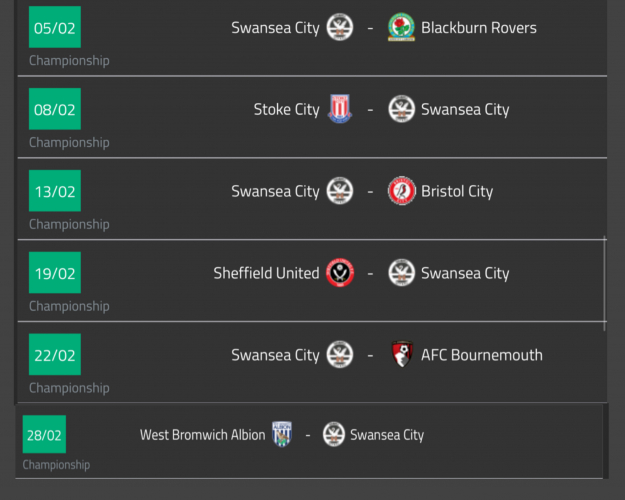The height and width of the screenshot is (500, 625).
Task: Open the Blackburn Rovers team name link
Action: tap(478, 27)
